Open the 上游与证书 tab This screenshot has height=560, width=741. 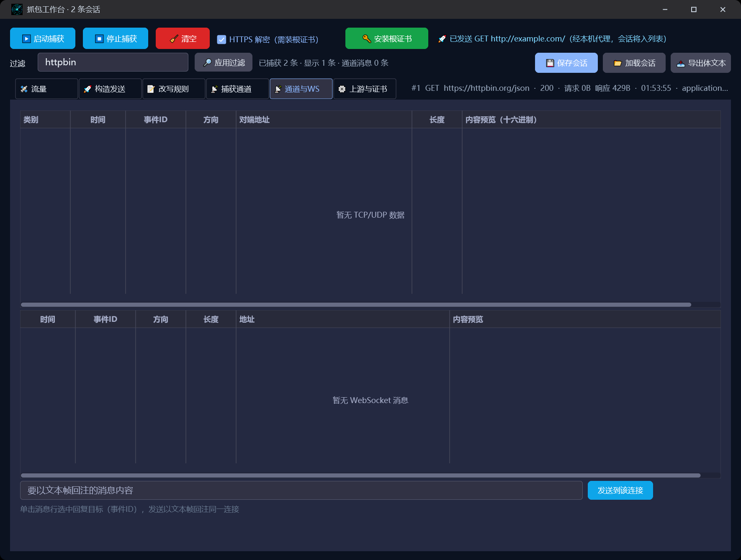(365, 89)
